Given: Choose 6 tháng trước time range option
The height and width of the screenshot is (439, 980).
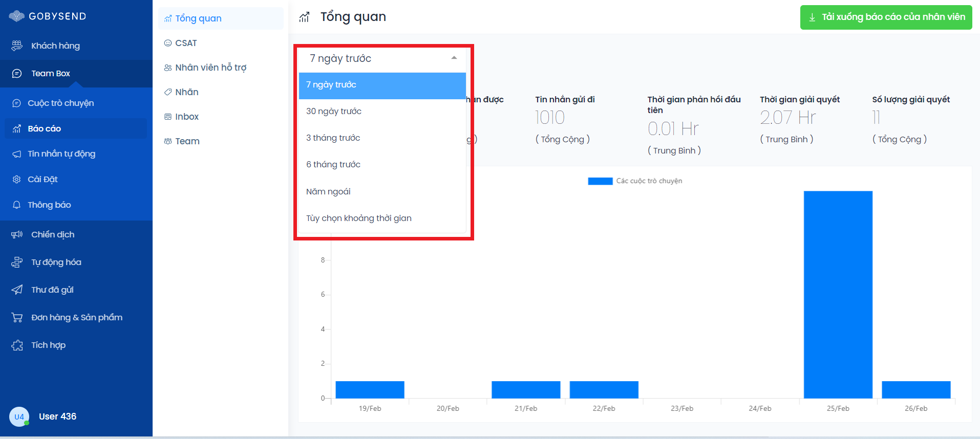Looking at the screenshot, I should point(333,164).
